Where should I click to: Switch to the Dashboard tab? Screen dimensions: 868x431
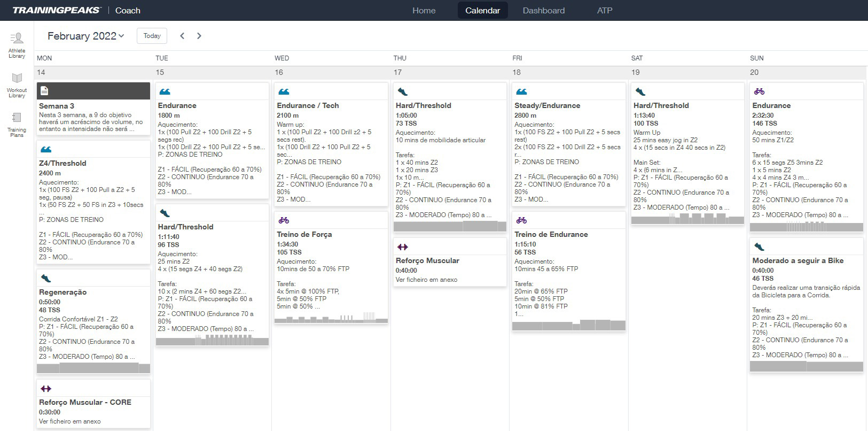coord(543,10)
